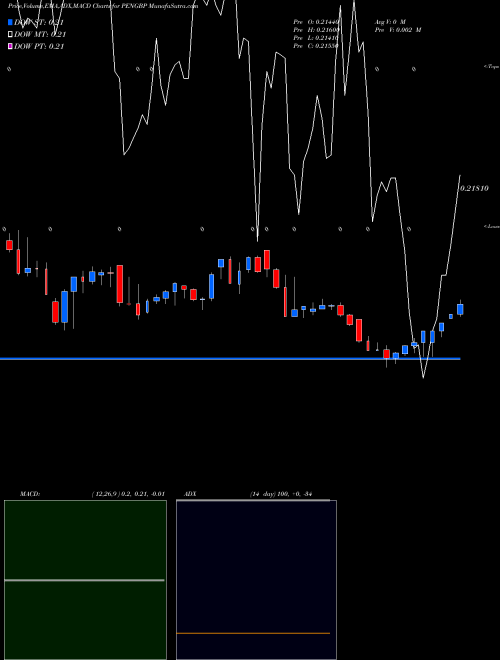
Task: Click the MACD '(12,26,9) 0.2, 0.21, -0.01' values
Action: (x=128, y=494)
